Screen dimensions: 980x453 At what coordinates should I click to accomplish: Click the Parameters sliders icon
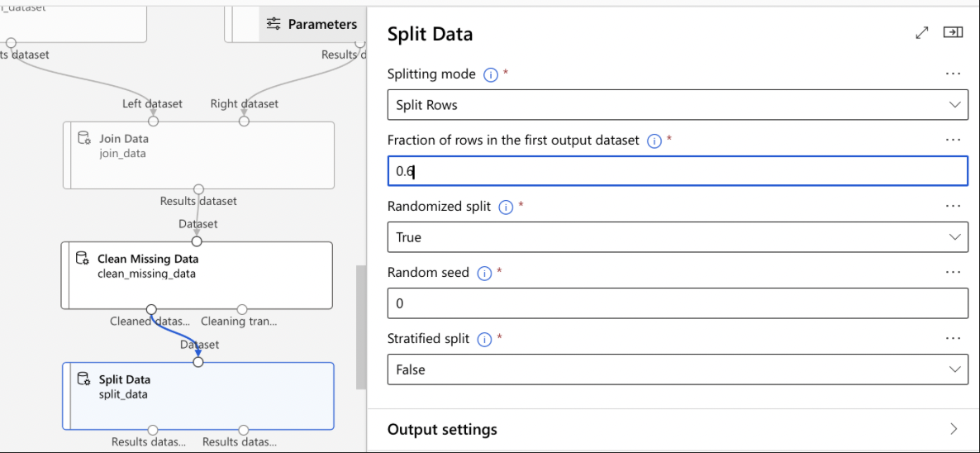click(x=274, y=24)
